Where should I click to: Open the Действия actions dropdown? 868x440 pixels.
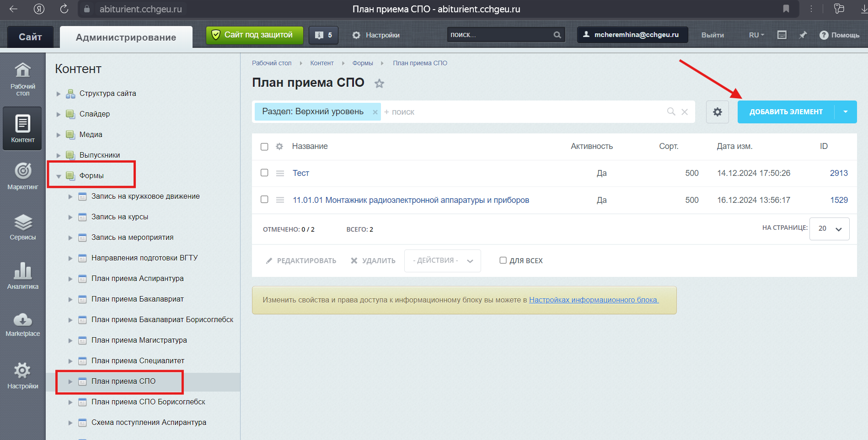coord(442,260)
